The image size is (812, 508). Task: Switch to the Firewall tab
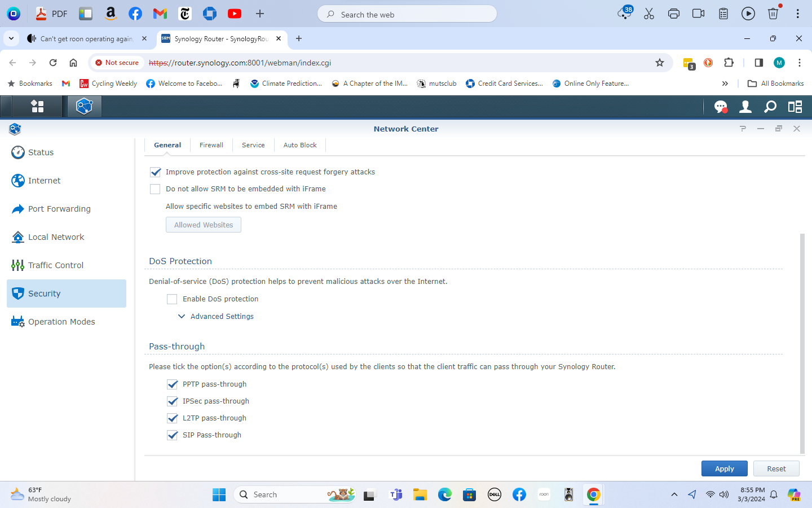coord(211,145)
